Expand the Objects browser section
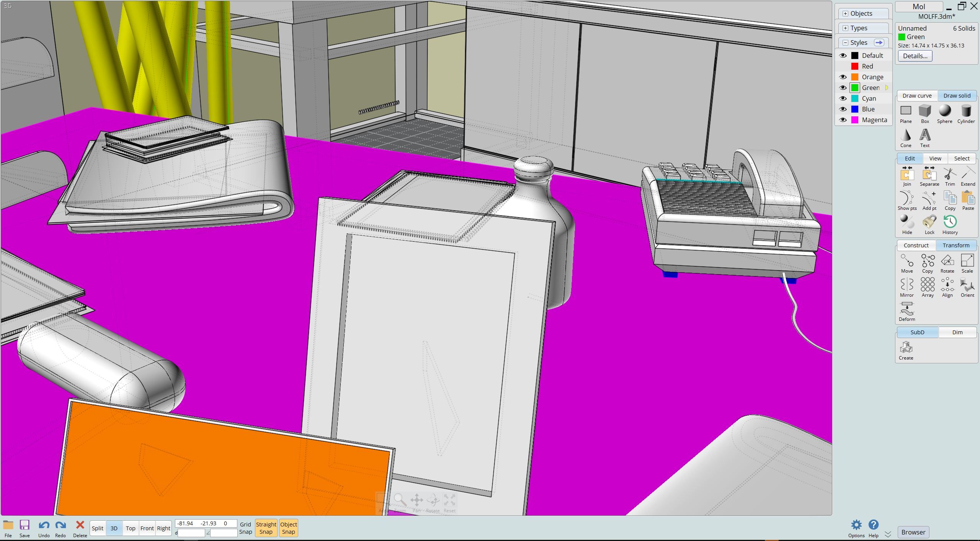 coord(845,13)
